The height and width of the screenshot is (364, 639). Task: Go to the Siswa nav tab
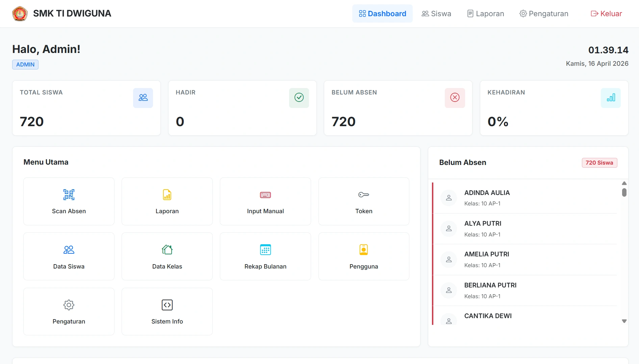pyautogui.click(x=436, y=13)
